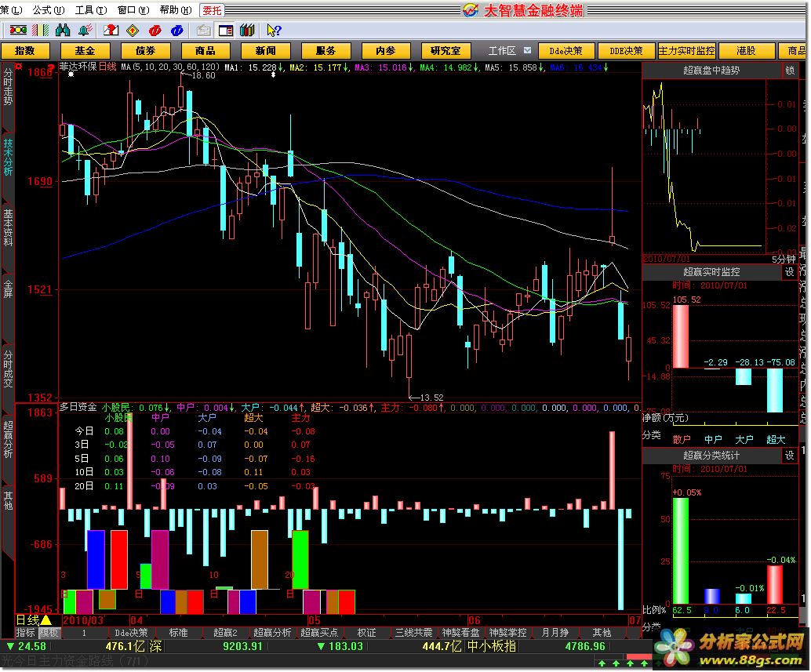Click the traffic light icon in toolbar
Screen dimensions: 811x672
(x=18, y=31)
